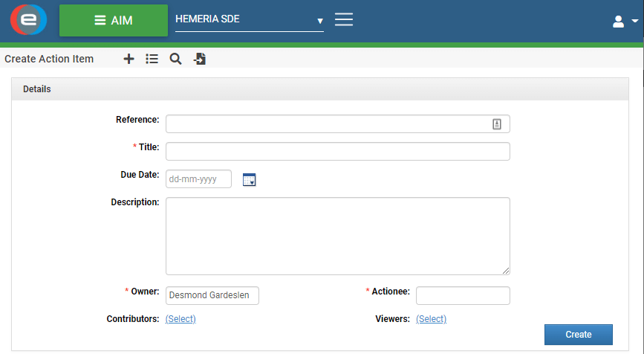644x354 pixels.
Task: Click the search magnifier icon
Action: (x=175, y=59)
